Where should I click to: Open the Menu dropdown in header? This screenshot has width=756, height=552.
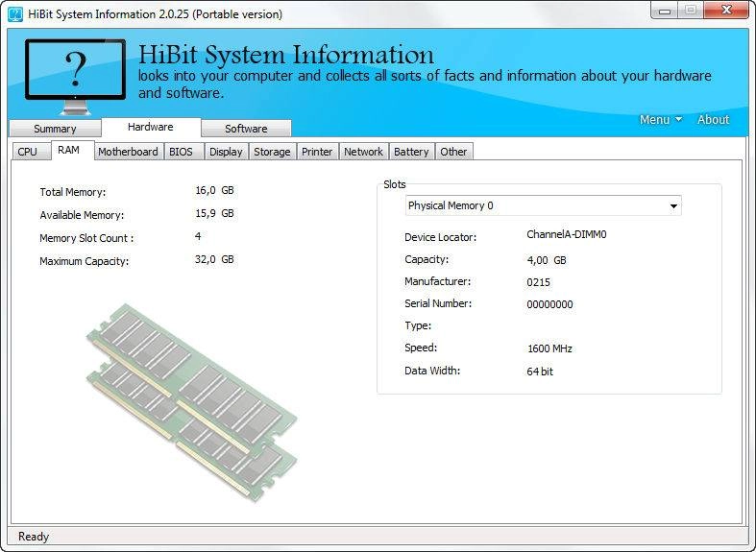tap(661, 119)
